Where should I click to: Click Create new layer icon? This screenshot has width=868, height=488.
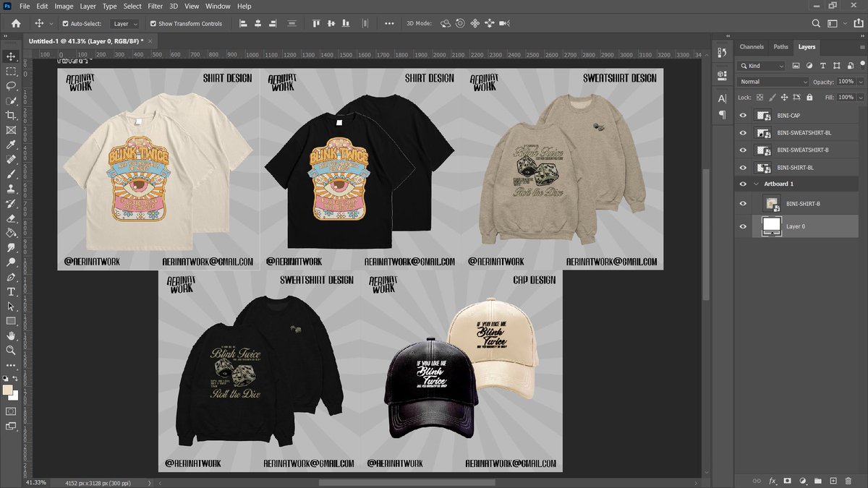[x=833, y=480]
